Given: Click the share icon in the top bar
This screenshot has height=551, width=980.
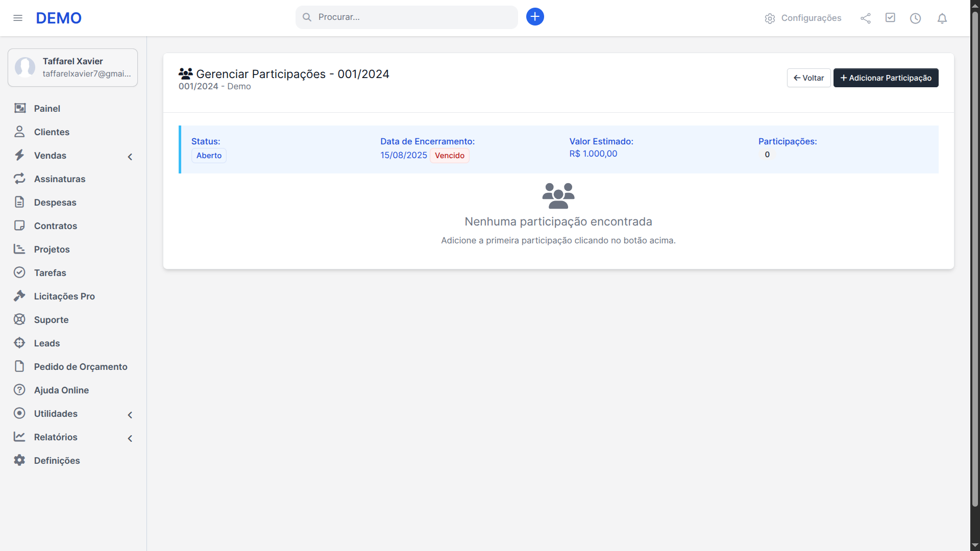Looking at the screenshot, I should (x=866, y=18).
